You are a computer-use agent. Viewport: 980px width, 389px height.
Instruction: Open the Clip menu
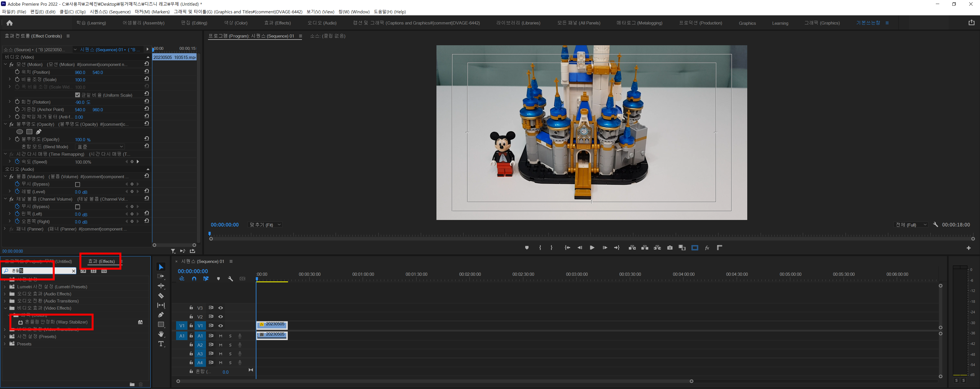[72, 12]
